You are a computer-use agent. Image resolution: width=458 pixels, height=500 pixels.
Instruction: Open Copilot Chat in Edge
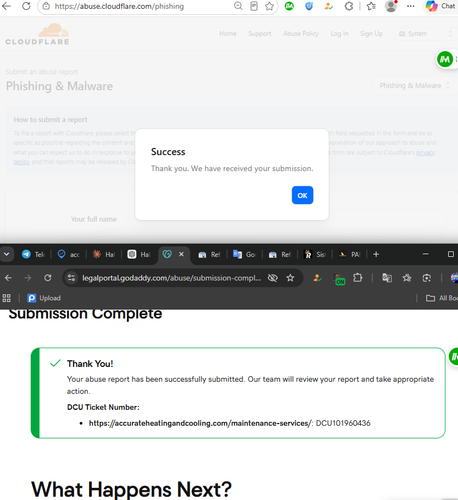click(441, 6)
